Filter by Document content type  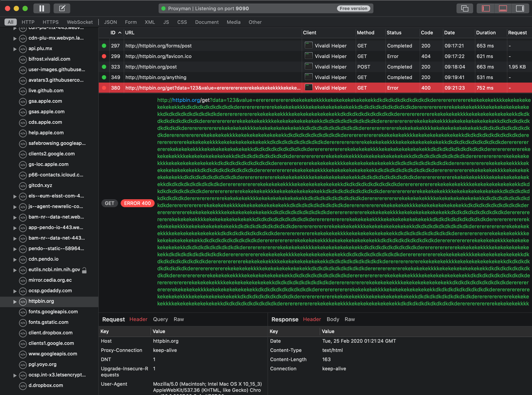[x=207, y=22]
